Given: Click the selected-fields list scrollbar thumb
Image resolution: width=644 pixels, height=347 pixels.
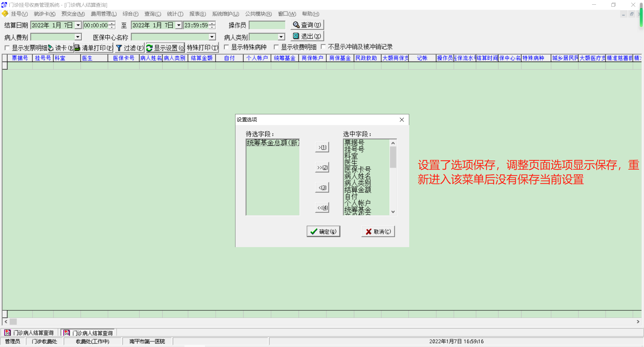Looking at the screenshot, I should [x=393, y=157].
